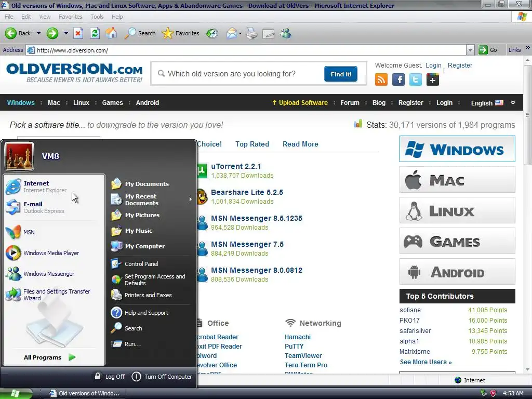Open the Favorites menu in menu bar
The width and height of the screenshot is (532, 399).
tap(71, 17)
